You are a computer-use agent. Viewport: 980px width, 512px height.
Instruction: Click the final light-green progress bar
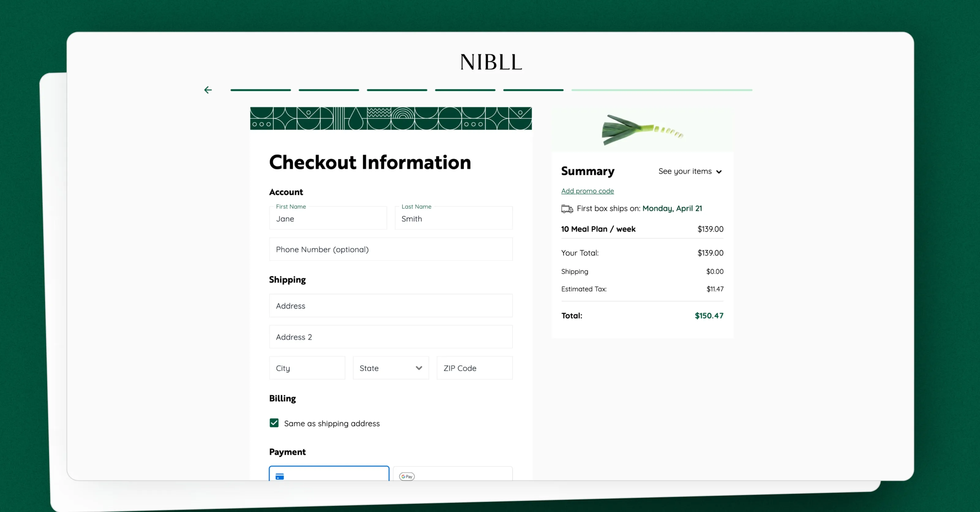pos(661,90)
